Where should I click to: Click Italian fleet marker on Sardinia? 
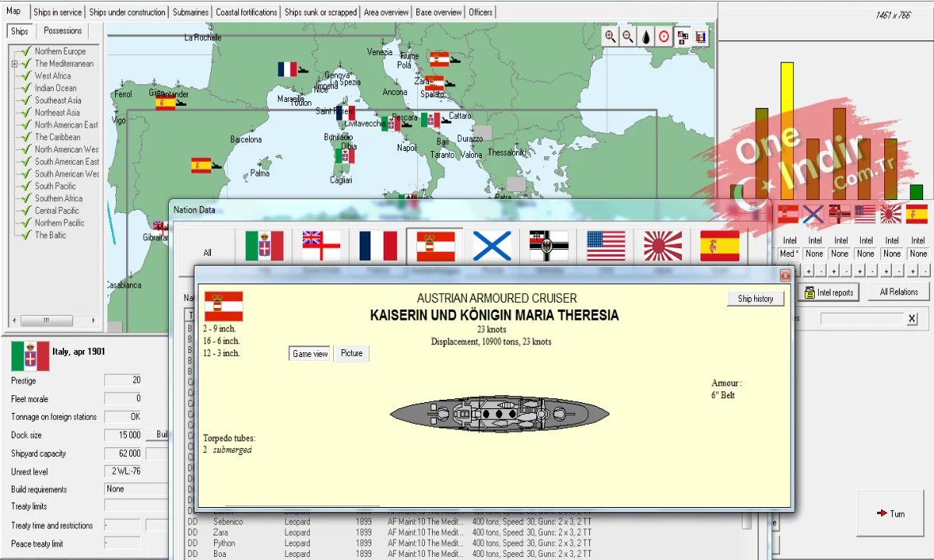(345, 156)
